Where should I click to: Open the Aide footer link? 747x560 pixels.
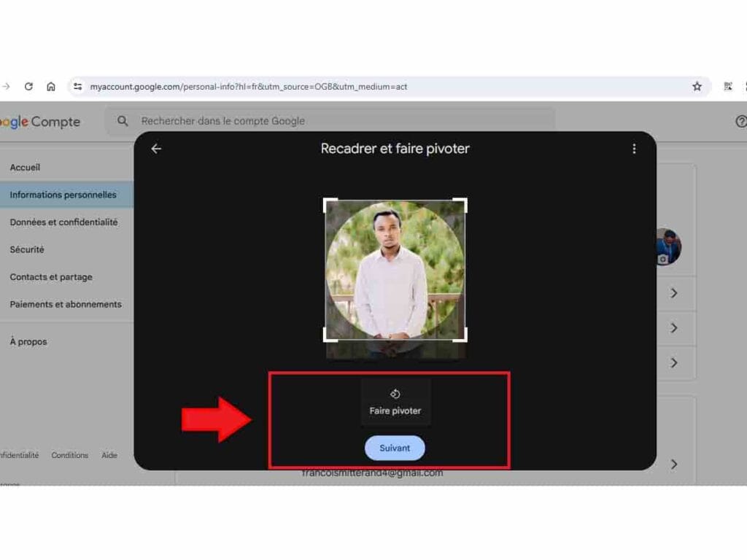(109, 455)
